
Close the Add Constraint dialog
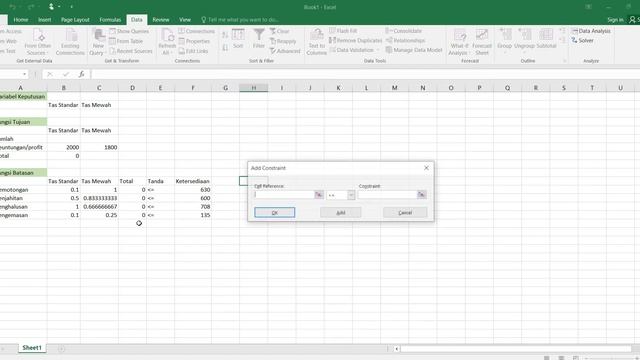[426, 168]
